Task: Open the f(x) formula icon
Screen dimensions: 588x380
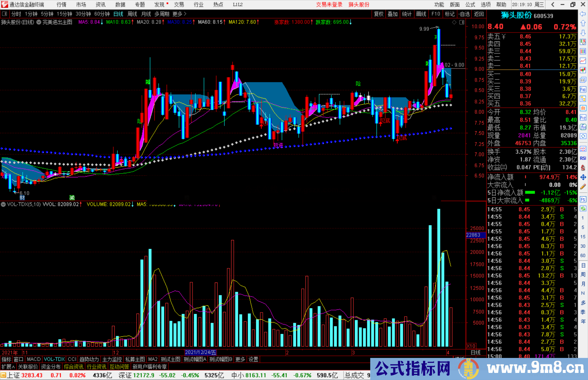Action: click(583, 127)
